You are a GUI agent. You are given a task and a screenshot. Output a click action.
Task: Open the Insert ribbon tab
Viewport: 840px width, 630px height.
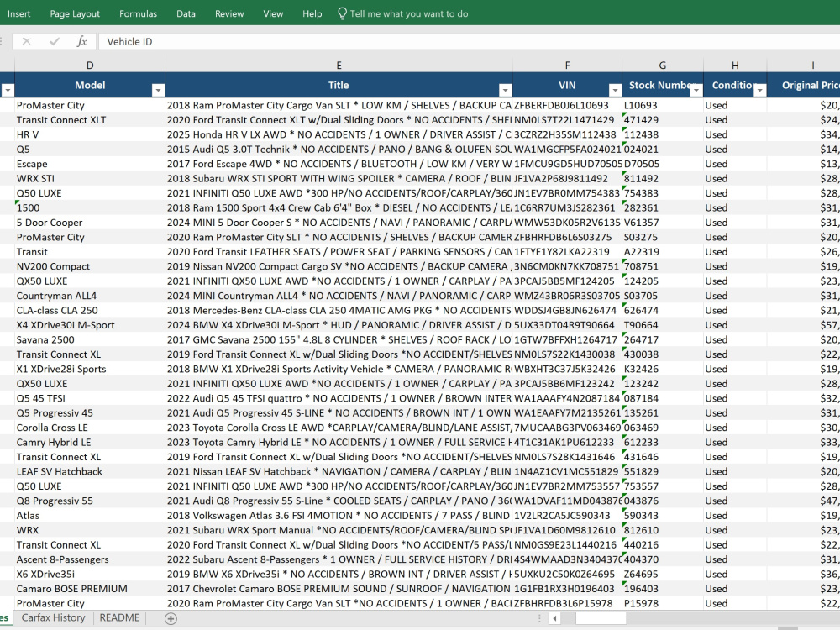18,14
